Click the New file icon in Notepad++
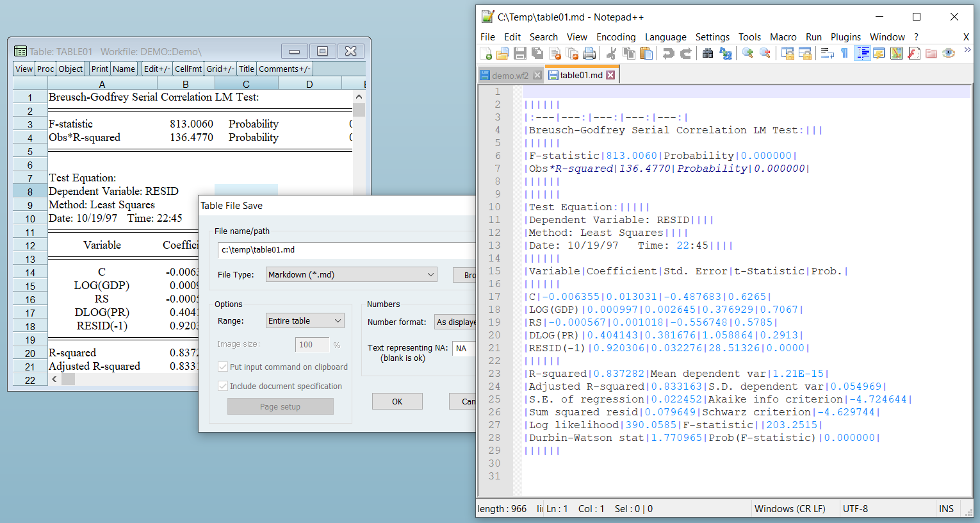 486,53
